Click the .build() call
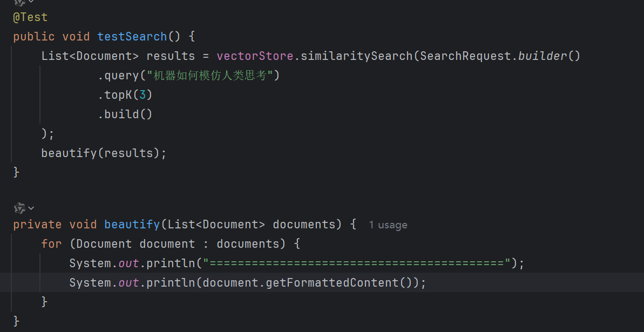This screenshot has width=644, height=332. 125,114
